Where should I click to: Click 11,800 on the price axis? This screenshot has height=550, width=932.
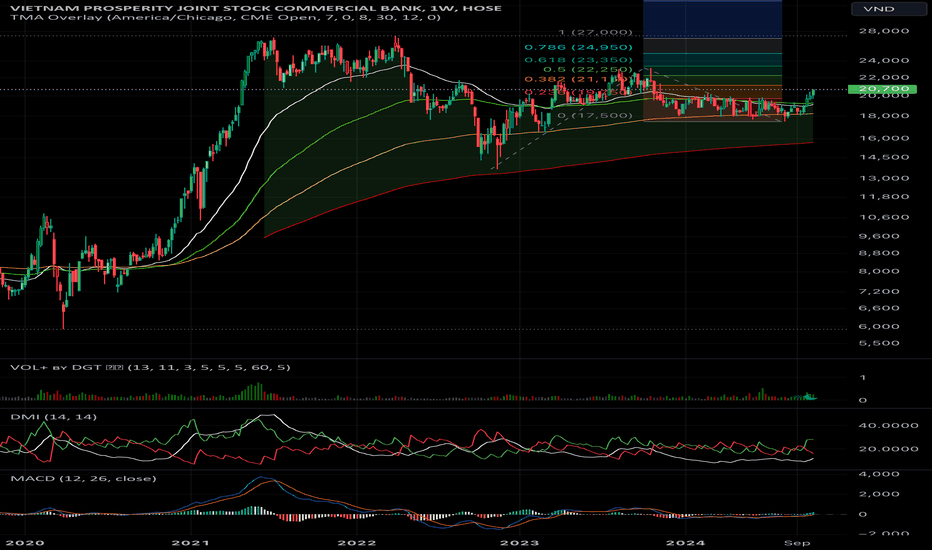(x=884, y=197)
